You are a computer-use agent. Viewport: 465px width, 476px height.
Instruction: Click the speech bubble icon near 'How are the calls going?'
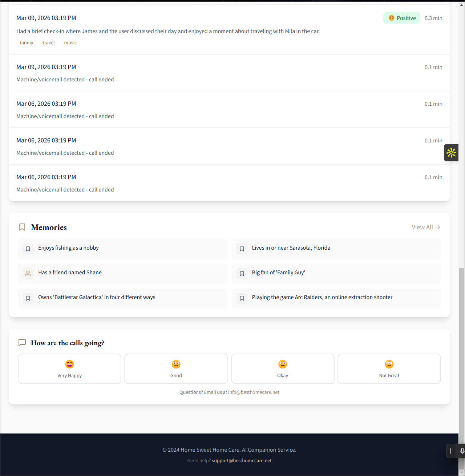22,342
